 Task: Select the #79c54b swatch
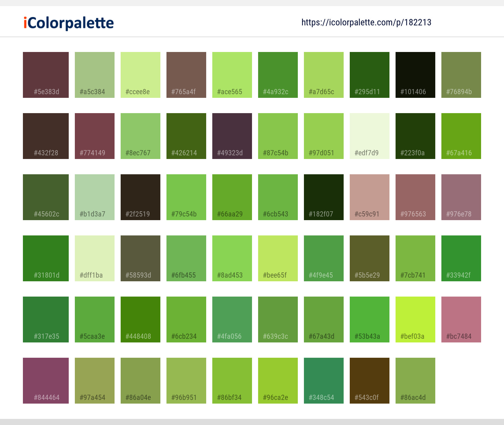(186, 197)
